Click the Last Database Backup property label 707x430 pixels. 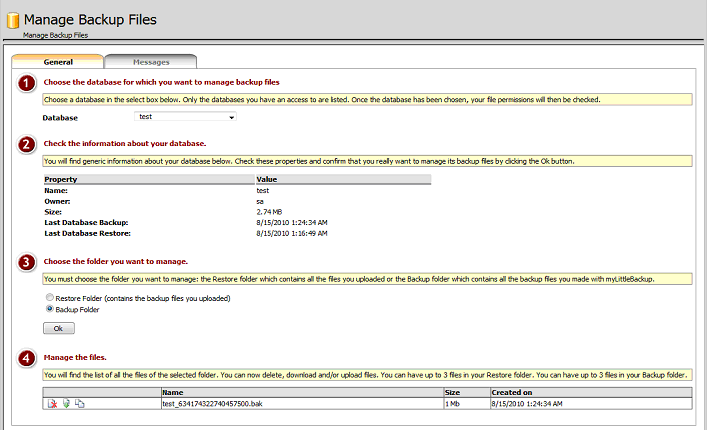coord(86,222)
